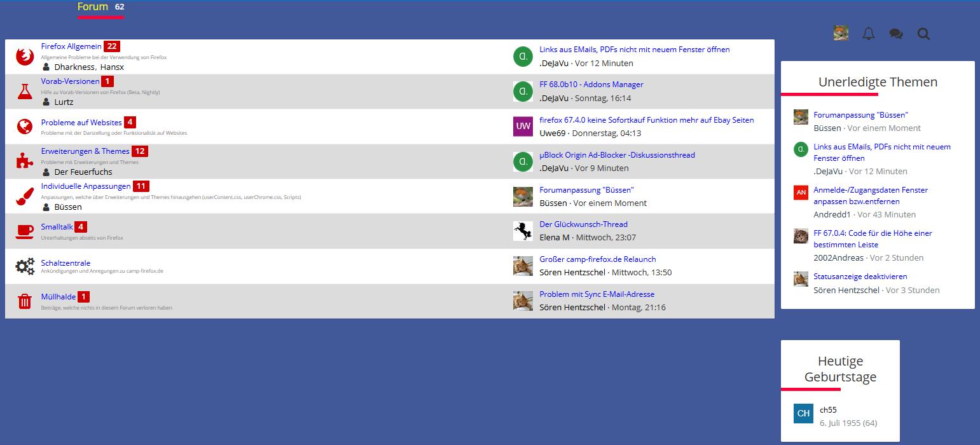The width and height of the screenshot is (980, 445).
Task: Open Schaltzentrale forum
Action: pyautogui.click(x=66, y=263)
